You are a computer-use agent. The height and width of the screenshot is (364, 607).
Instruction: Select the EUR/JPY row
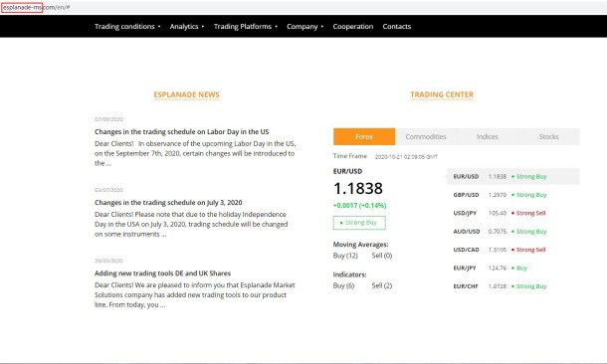point(513,268)
